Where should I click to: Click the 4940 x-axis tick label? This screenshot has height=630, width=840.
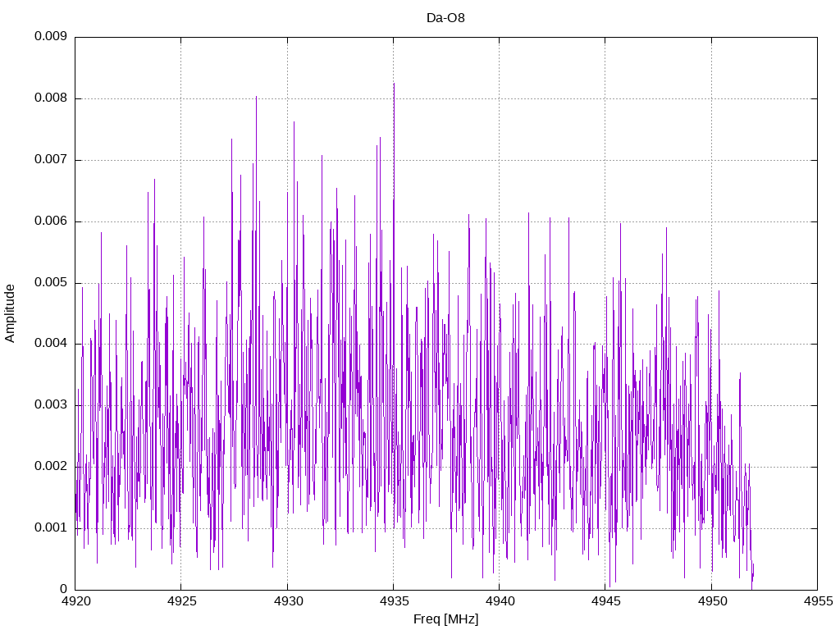pyautogui.click(x=500, y=601)
